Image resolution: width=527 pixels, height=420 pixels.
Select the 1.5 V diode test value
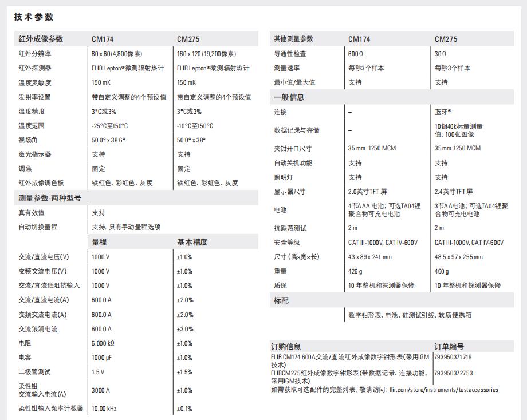click(98, 373)
